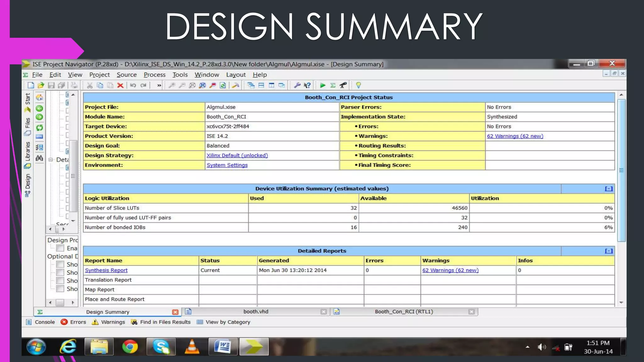Click the sigma Implement Top Module icon

(x=333, y=85)
